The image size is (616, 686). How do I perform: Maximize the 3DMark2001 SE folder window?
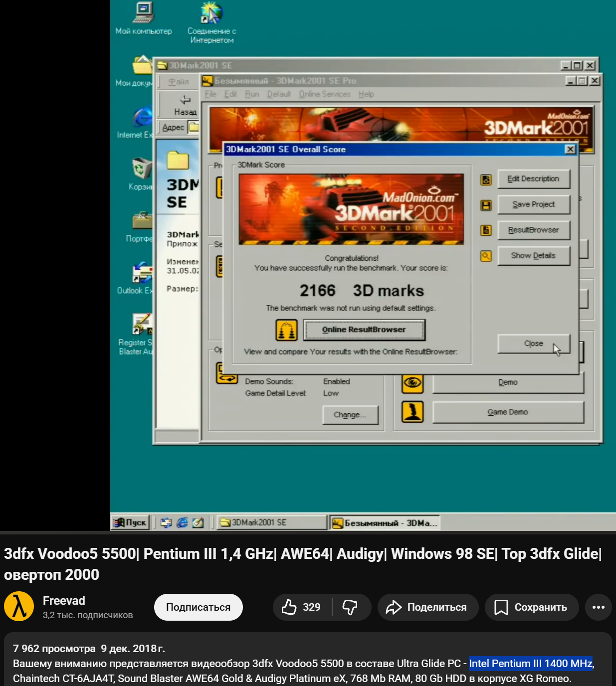[x=577, y=65]
